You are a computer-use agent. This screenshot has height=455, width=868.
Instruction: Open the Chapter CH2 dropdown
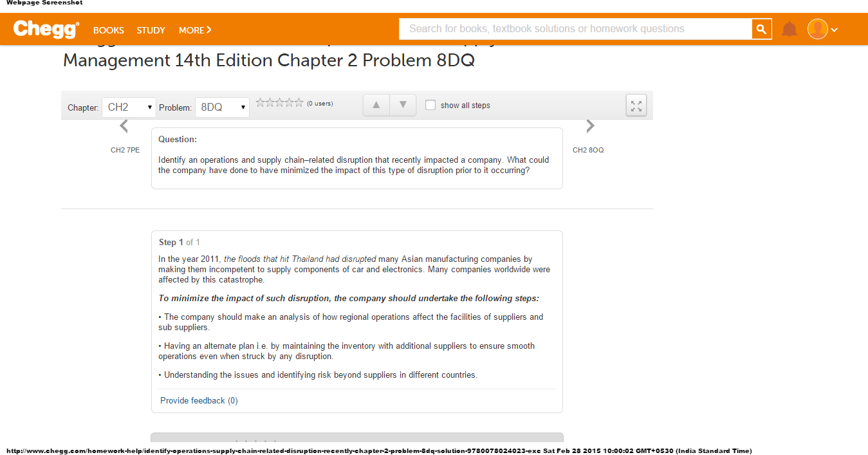[x=129, y=107]
